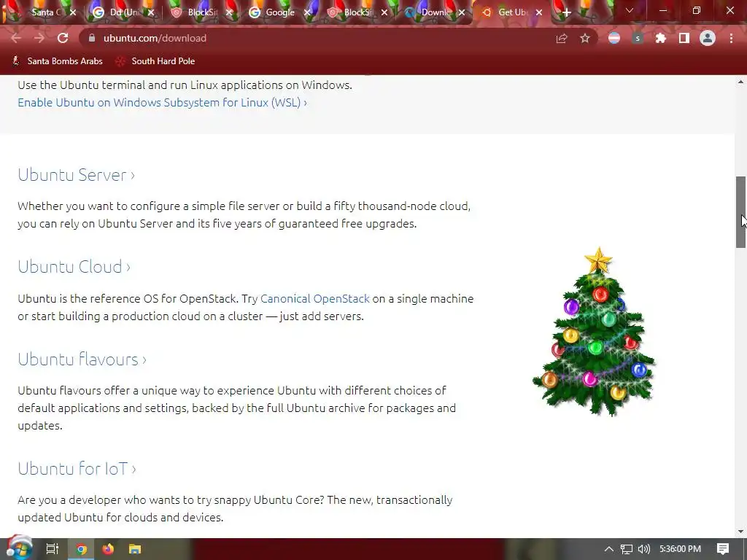Open Chrome three-dot menu
Screen dimensions: 747x560
pos(731,38)
